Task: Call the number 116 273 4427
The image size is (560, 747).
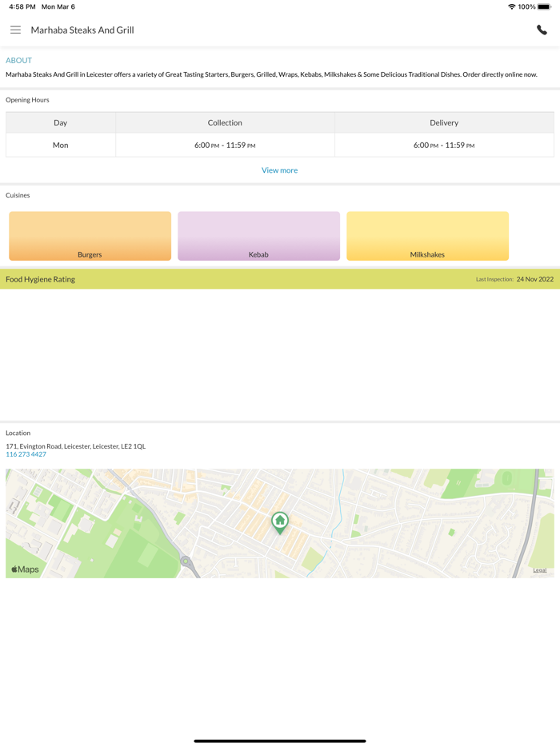Action: point(26,454)
